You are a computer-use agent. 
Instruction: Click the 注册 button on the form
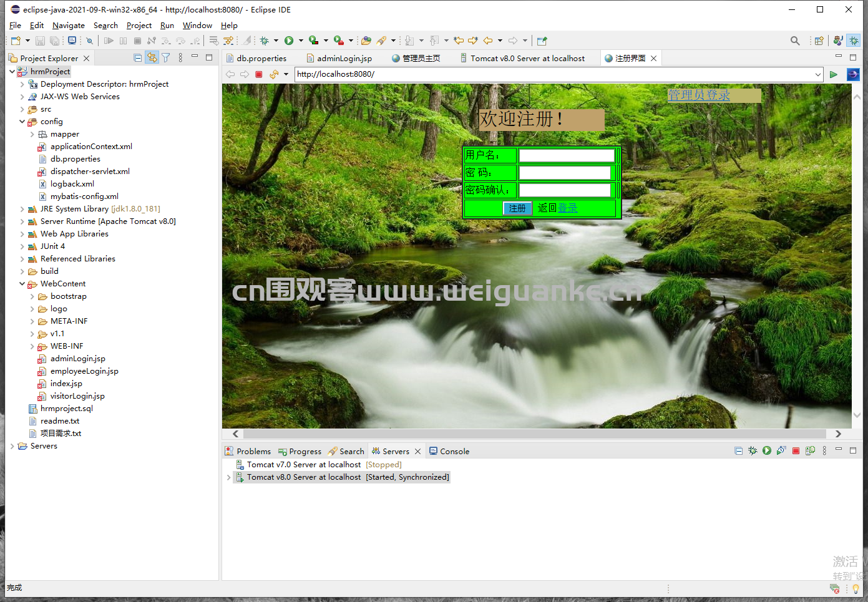click(x=517, y=208)
